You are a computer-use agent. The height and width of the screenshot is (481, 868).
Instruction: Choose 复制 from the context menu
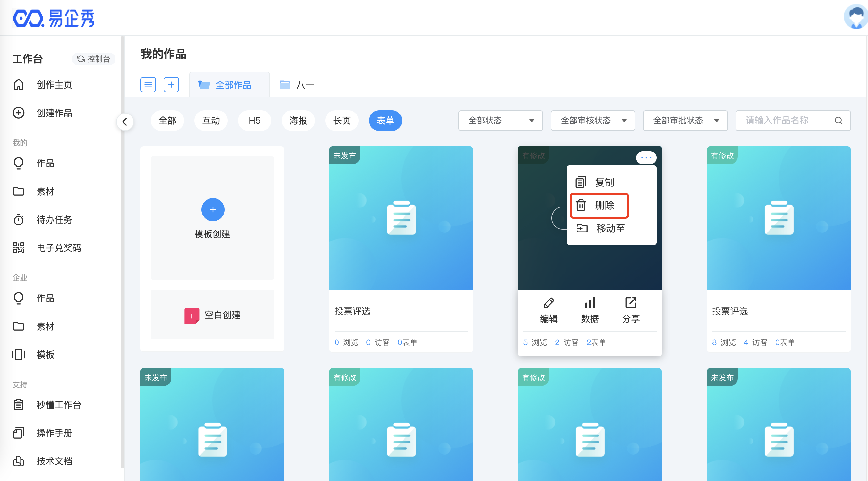(x=595, y=182)
